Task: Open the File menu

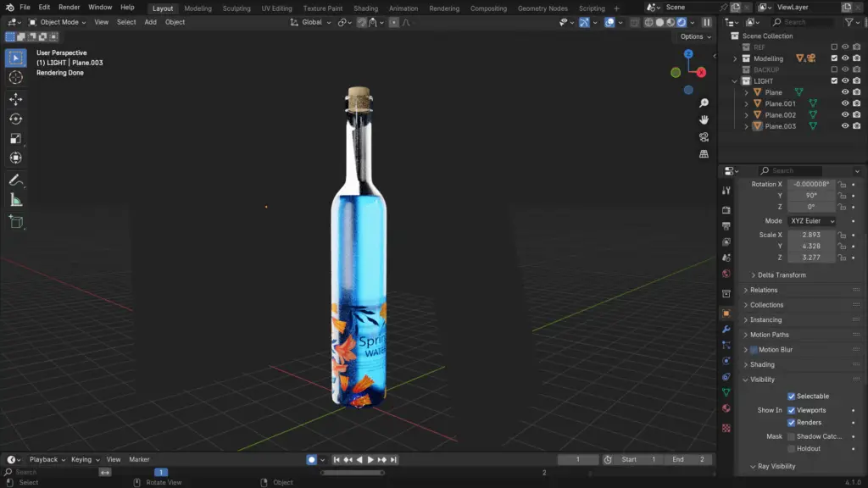Action: [25, 7]
